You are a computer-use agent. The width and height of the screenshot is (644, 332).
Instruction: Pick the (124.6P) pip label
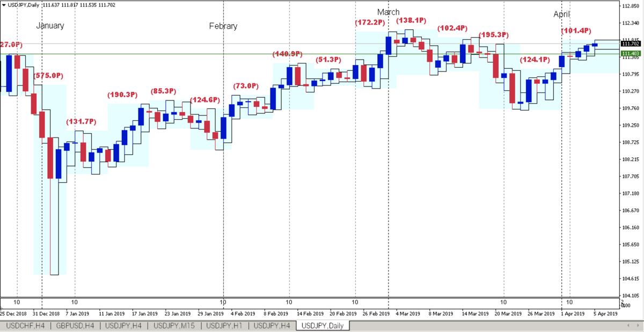pyautogui.click(x=205, y=100)
